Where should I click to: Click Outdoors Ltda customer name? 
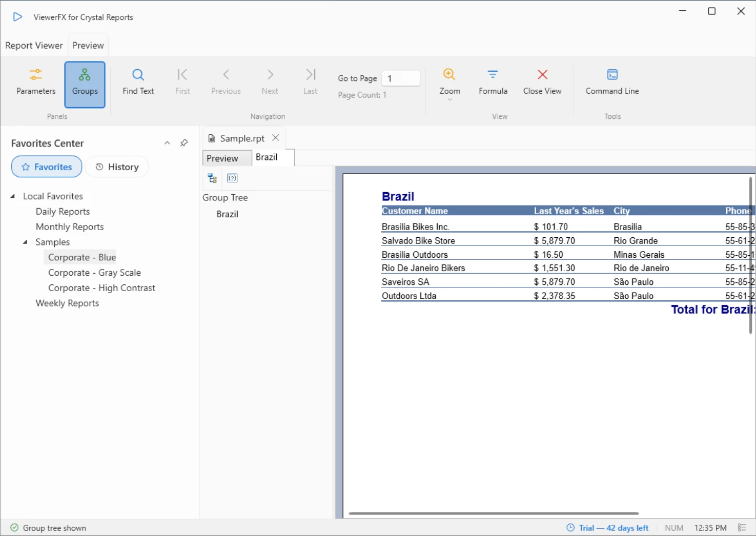pyautogui.click(x=409, y=296)
